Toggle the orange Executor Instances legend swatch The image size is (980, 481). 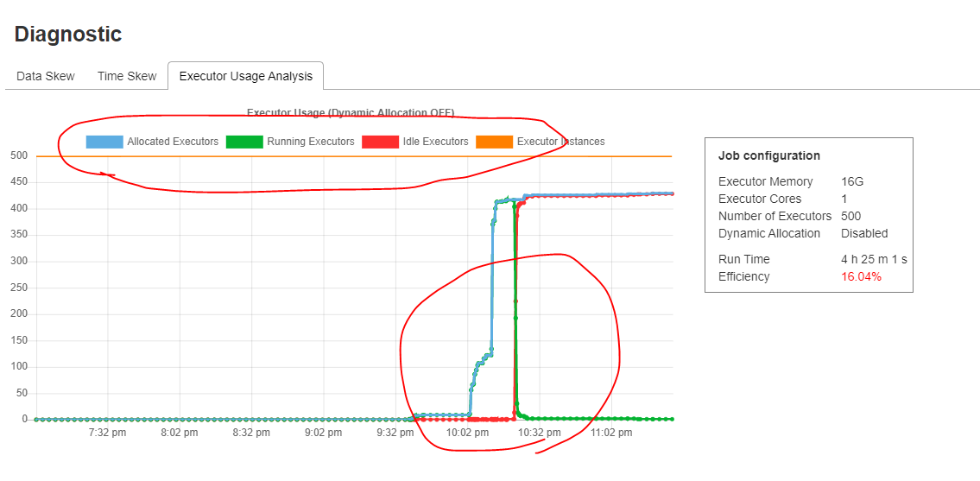point(495,142)
